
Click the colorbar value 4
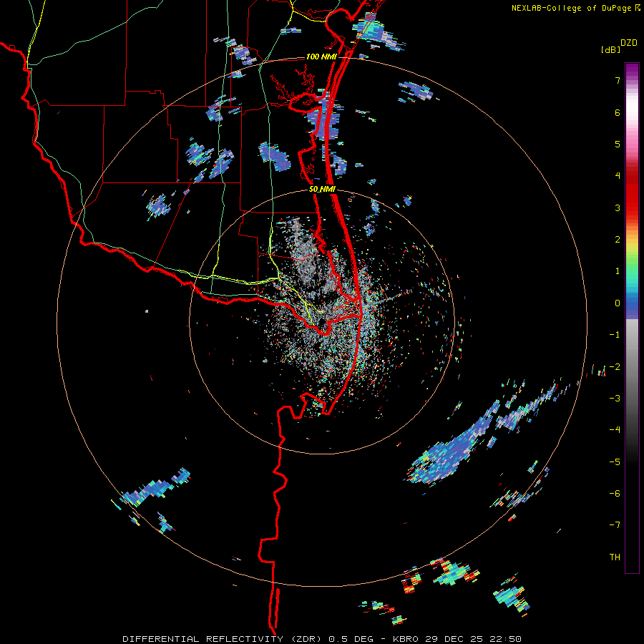pos(618,176)
